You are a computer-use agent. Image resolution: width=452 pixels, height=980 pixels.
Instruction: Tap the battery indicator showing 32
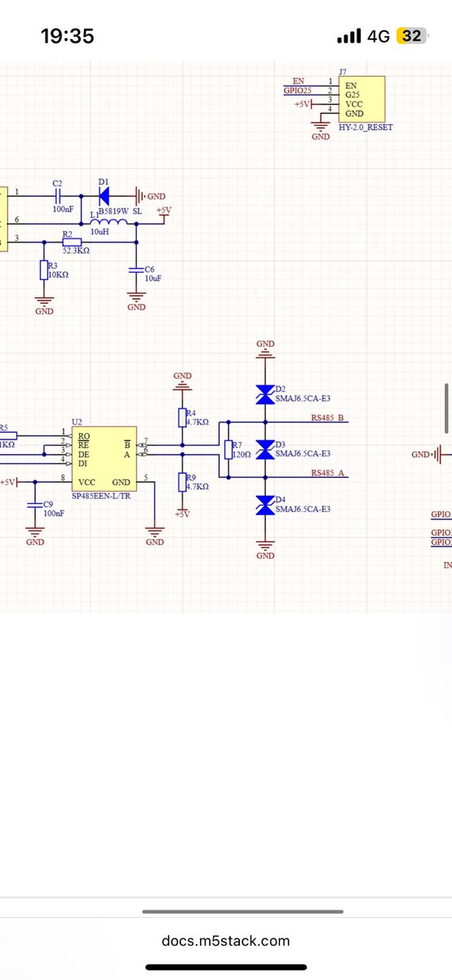tap(412, 36)
